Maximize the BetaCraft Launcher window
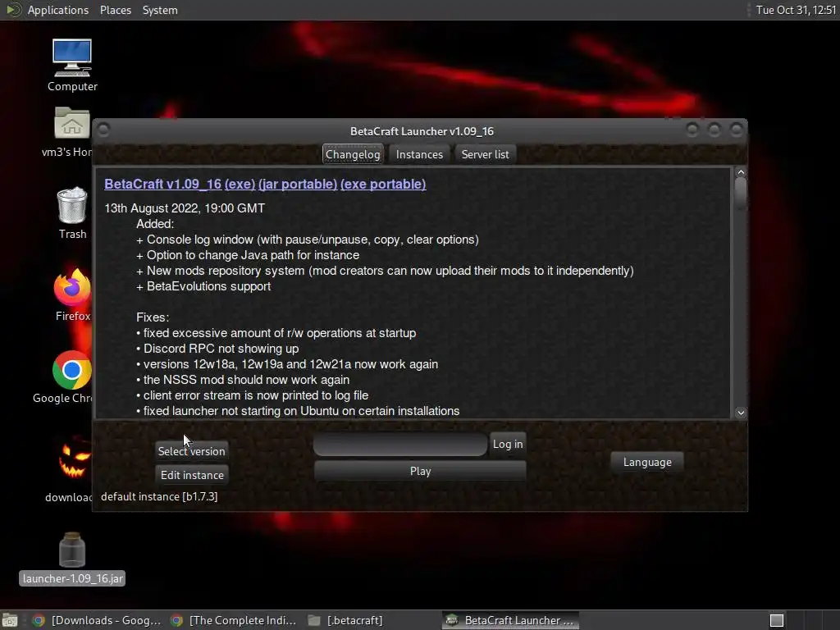Viewport: 840px width, 630px height. [x=714, y=130]
